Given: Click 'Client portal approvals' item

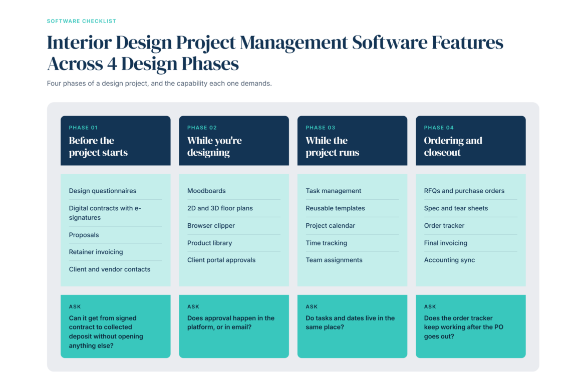Looking at the screenshot, I should pos(221,260).
